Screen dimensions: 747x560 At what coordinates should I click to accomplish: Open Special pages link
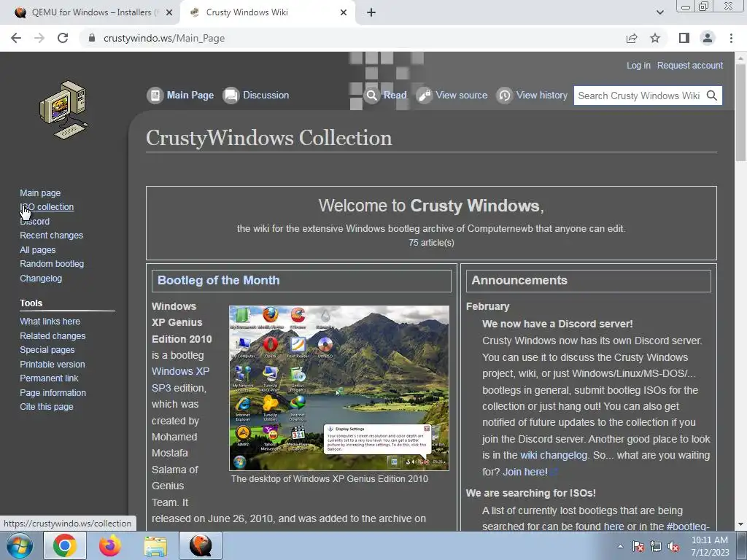(47, 349)
